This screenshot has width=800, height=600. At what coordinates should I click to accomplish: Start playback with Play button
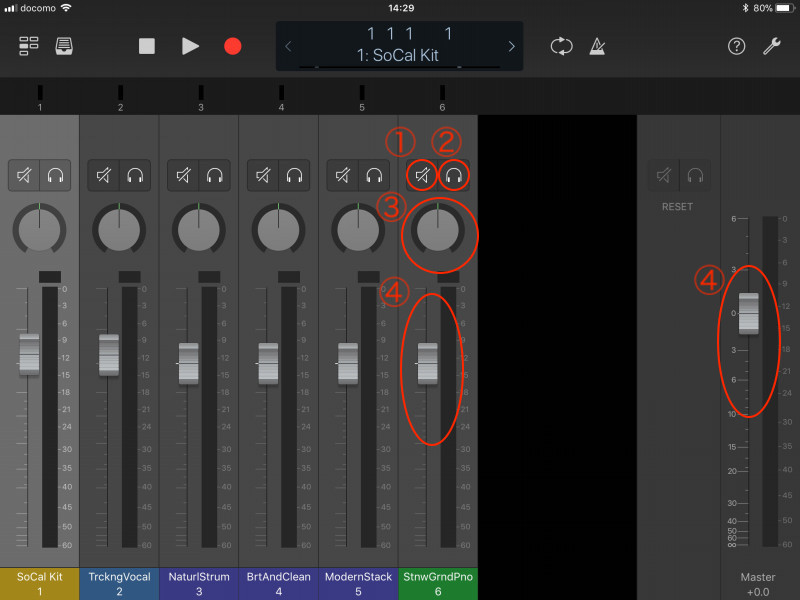point(190,46)
